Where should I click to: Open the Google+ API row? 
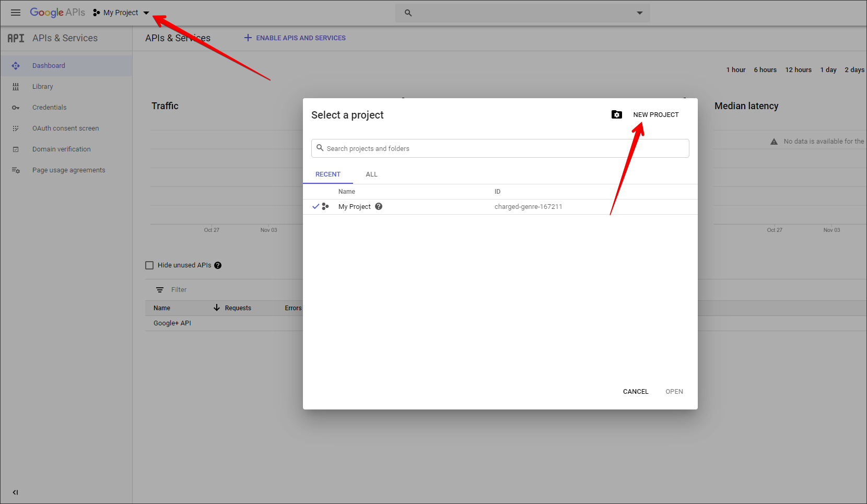click(172, 323)
